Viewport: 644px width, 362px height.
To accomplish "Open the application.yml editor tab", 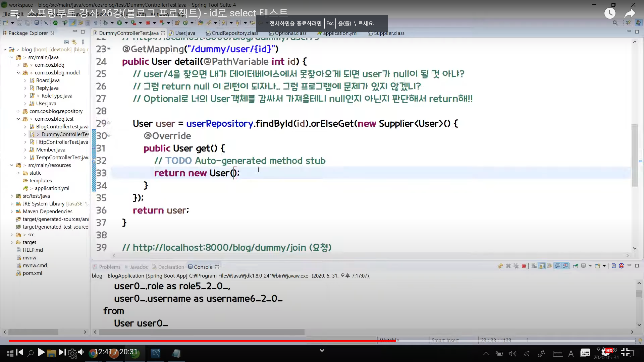I will pyautogui.click(x=337, y=33).
